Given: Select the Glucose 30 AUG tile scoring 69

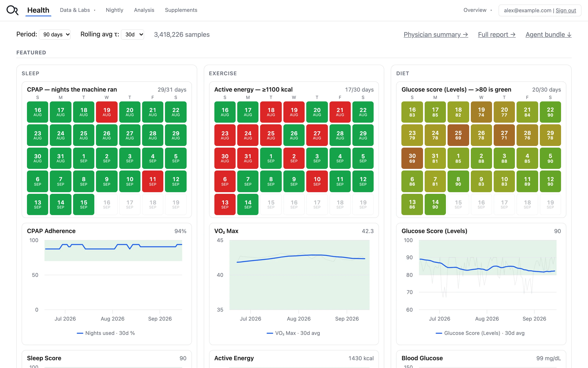Looking at the screenshot, I should [x=412, y=158].
